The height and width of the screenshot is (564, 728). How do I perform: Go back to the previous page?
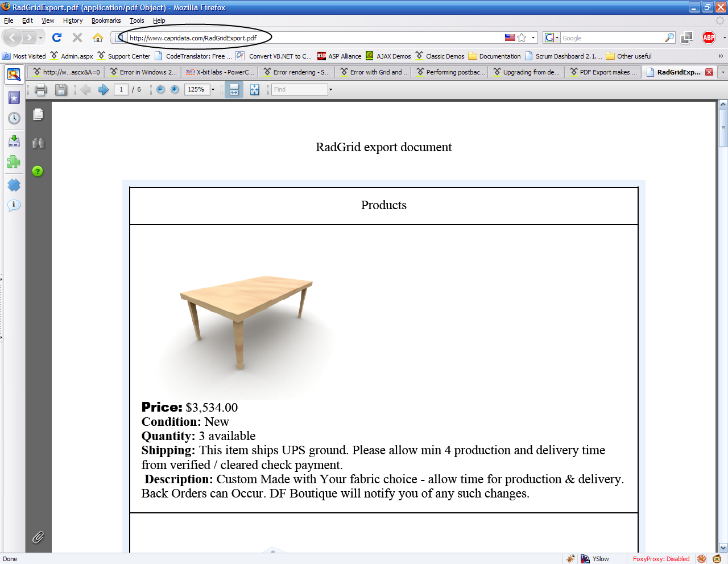click(13, 38)
